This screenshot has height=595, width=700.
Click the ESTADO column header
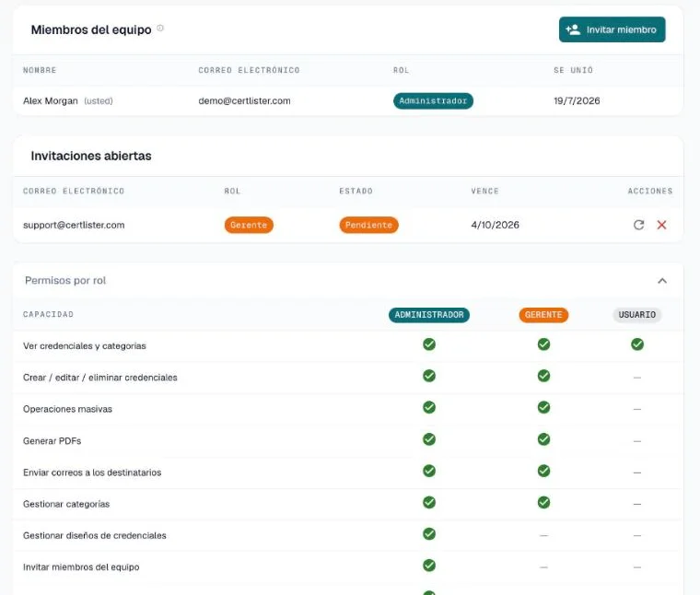click(356, 191)
